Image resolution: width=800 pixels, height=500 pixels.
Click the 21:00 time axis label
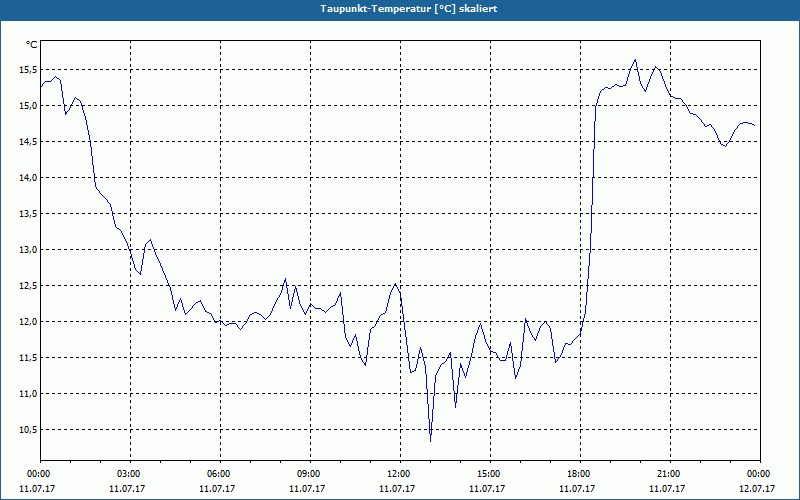coord(670,474)
